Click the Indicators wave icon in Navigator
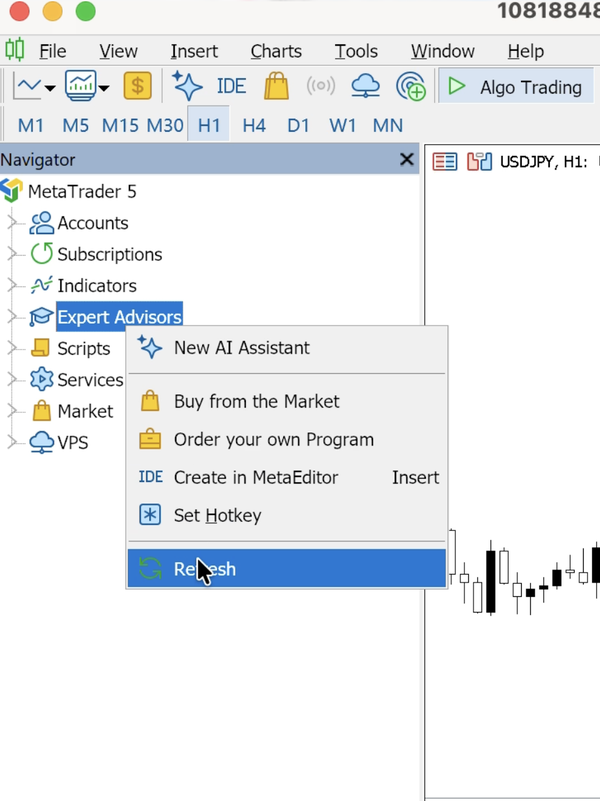Screen dimensions: 600x801 pyautogui.click(x=41, y=285)
